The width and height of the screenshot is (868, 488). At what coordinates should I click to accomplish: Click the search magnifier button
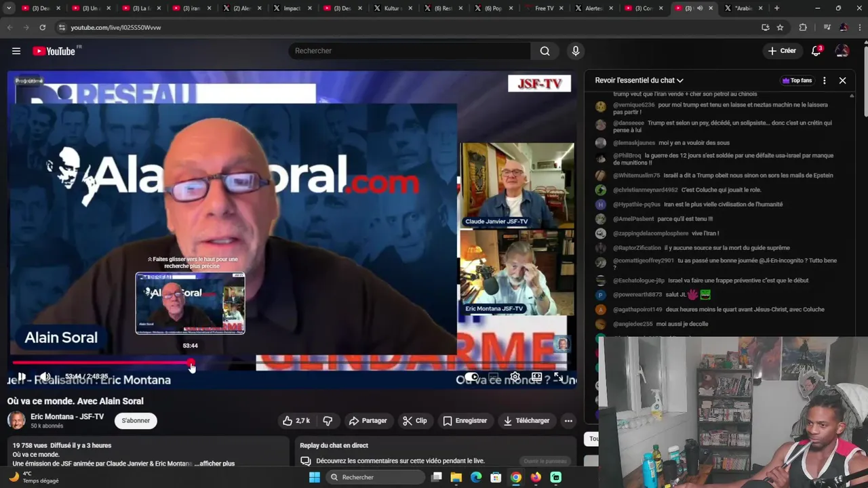coord(545,51)
